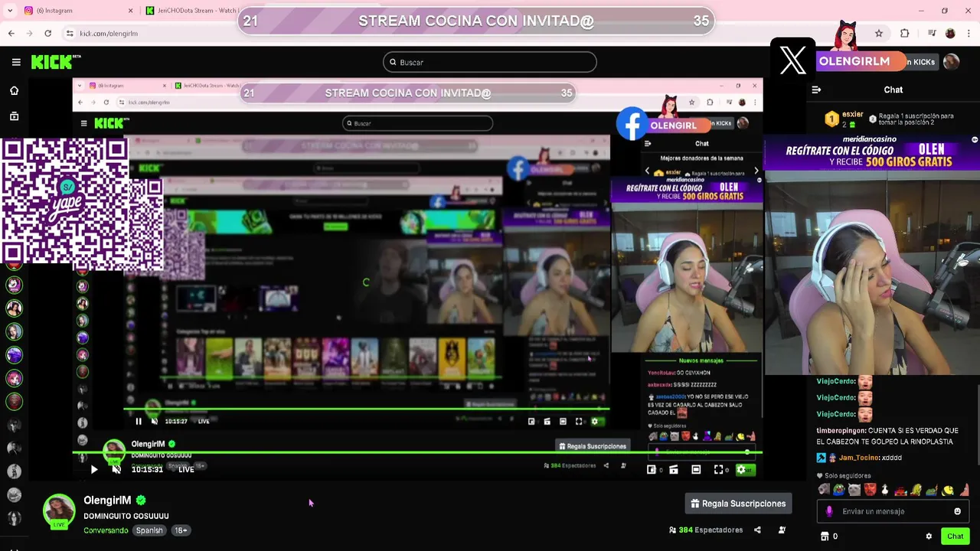Open Jam_Tocino's username in the chat
Viewport: 980px width, 551px height.
tap(859, 458)
